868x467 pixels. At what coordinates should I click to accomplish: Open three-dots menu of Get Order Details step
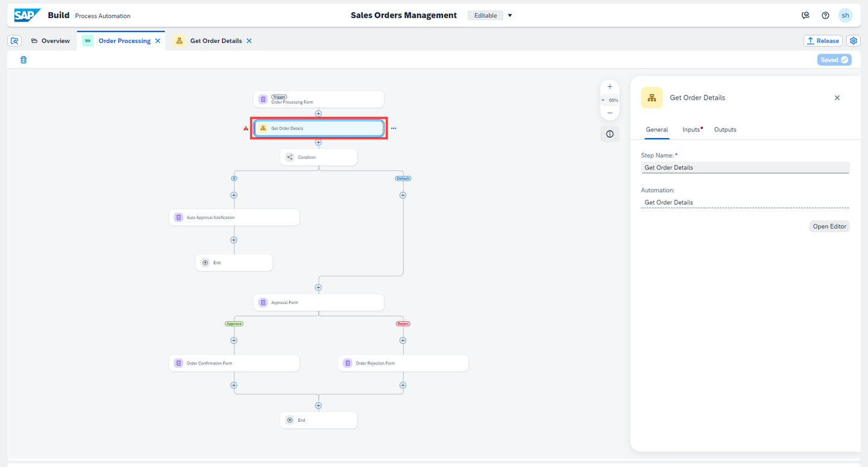[394, 129]
